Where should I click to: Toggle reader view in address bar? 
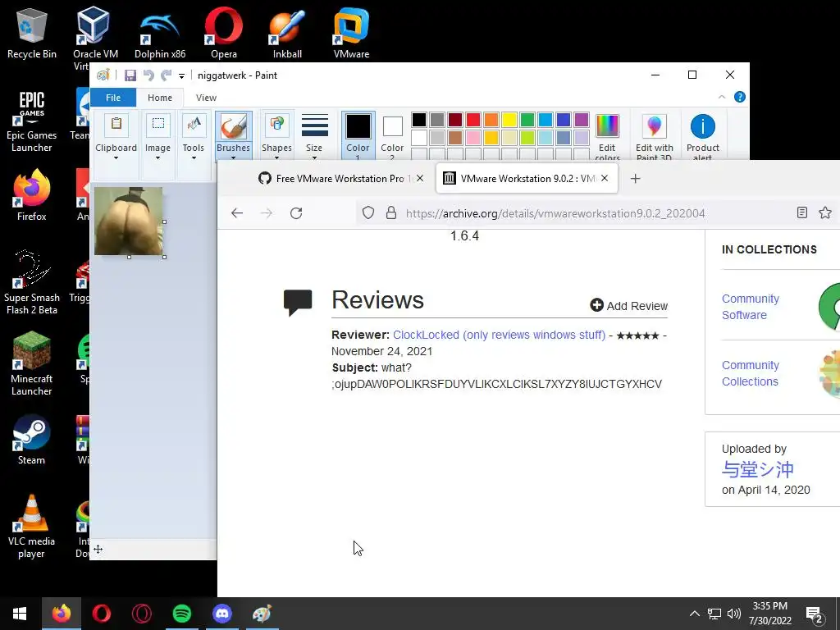(x=802, y=212)
